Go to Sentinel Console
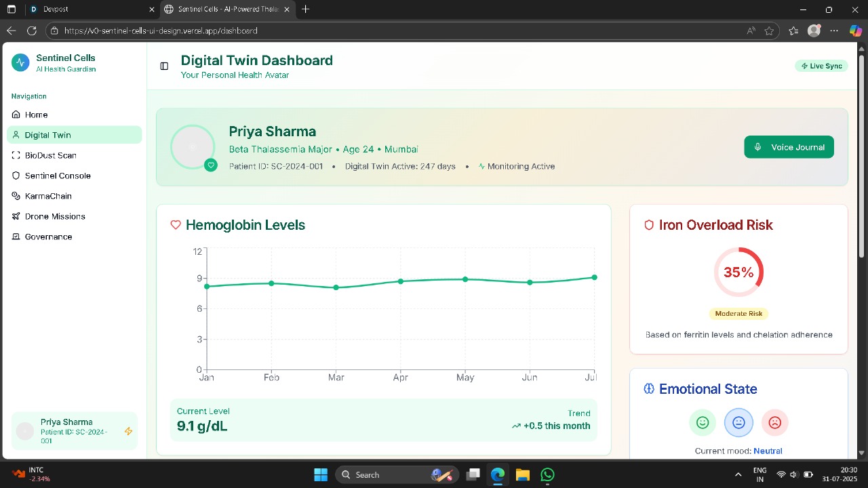Screen dimensions: 868x488 point(75,176)
